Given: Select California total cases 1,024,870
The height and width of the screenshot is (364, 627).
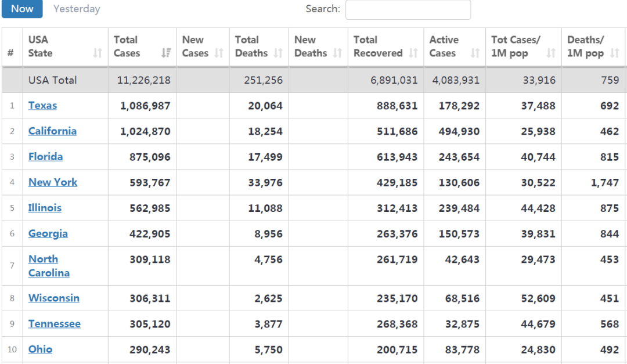Looking at the screenshot, I should [146, 131].
